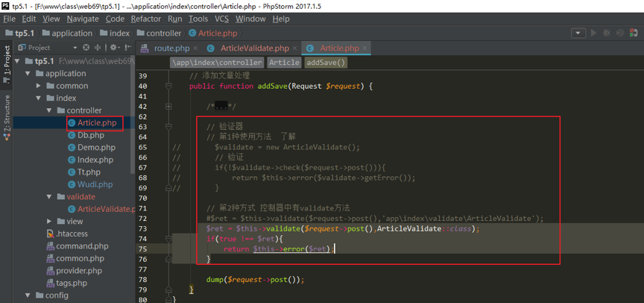Viewport: 644px width, 303px height.
Task: Collapse the config folder arrow
Action: point(28,296)
